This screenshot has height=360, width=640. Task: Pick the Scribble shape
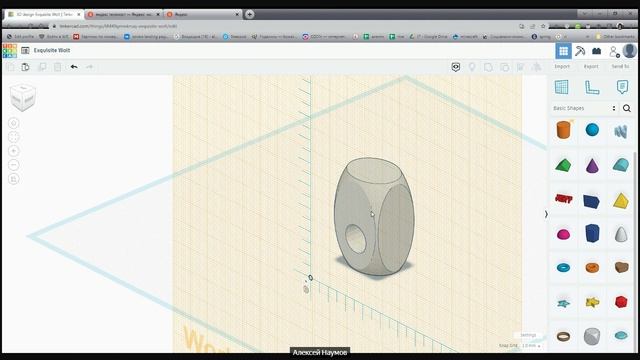(x=620, y=131)
